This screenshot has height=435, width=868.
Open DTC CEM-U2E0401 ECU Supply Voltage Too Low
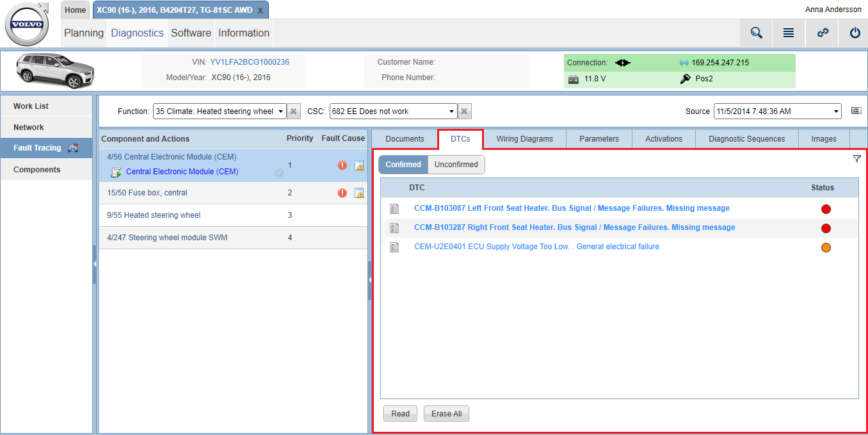coord(536,247)
